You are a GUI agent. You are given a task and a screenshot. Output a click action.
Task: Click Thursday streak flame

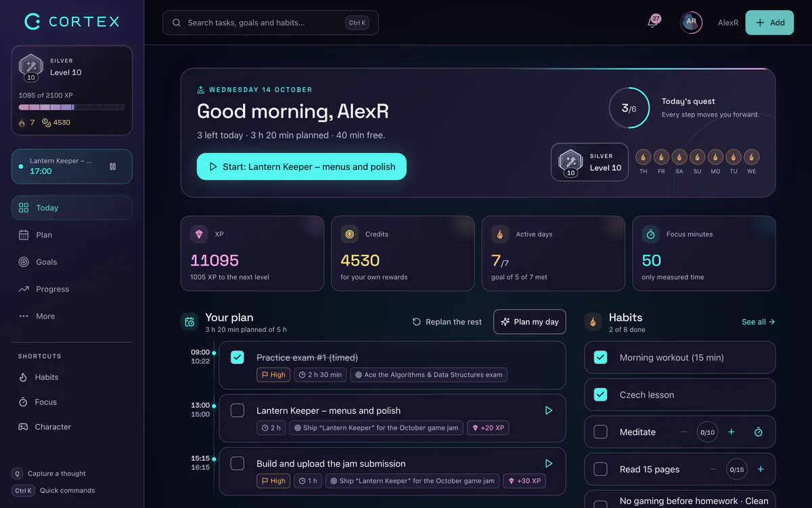[x=644, y=157]
